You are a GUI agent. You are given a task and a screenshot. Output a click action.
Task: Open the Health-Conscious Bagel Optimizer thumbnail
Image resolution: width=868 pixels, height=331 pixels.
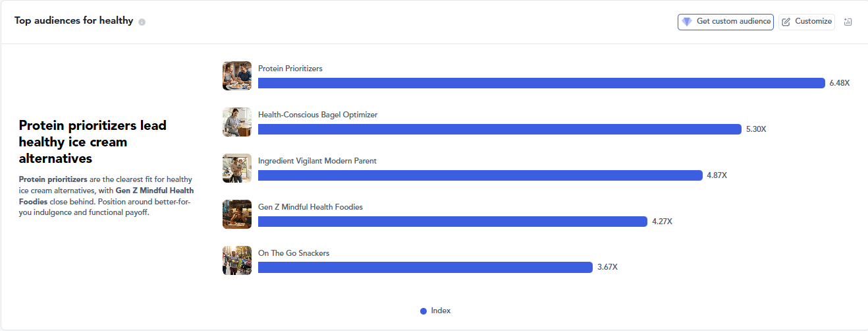tap(237, 122)
